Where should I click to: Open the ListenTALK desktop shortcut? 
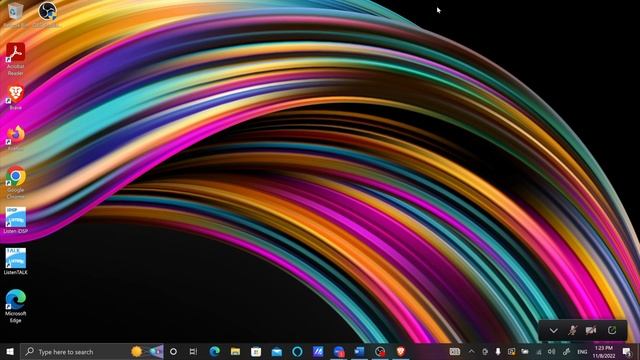(16, 261)
